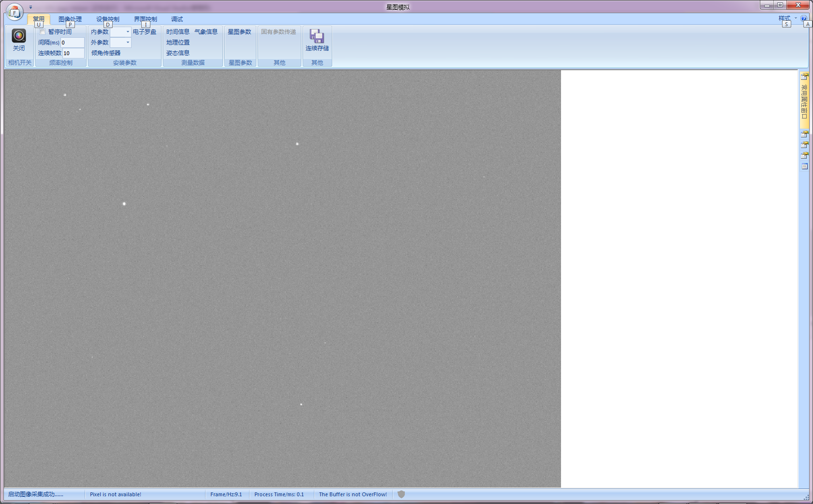
Task: Click the shield icon in status bar
Action: tap(401, 494)
